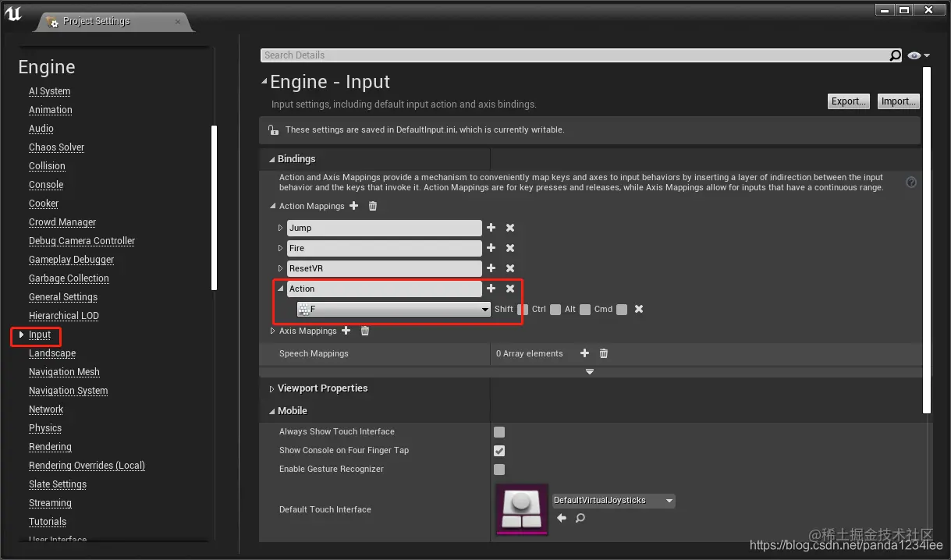Collapse the Action mapping entry
The image size is (951, 560).
pyautogui.click(x=281, y=289)
